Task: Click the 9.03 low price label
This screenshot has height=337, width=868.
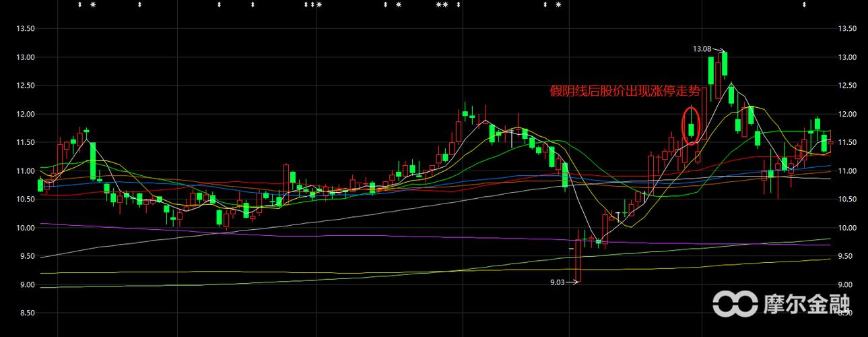Action: [558, 282]
